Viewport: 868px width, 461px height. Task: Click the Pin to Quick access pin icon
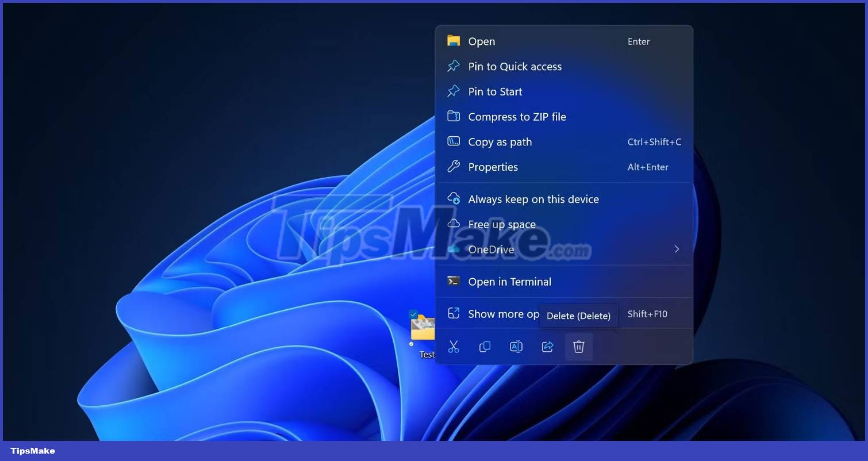(454, 66)
